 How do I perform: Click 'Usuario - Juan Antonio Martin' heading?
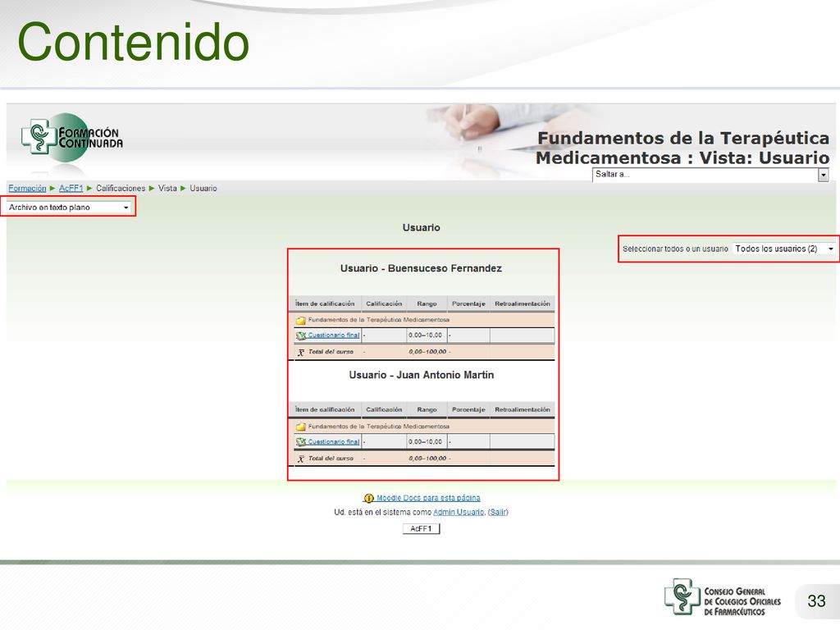point(421,375)
